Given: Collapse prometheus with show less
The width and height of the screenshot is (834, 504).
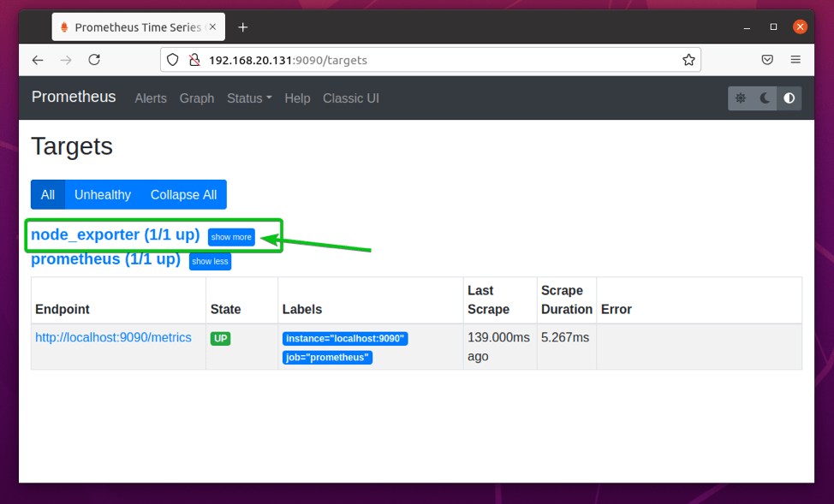Looking at the screenshot, I should pyautogui.click(x=210, y=262).
